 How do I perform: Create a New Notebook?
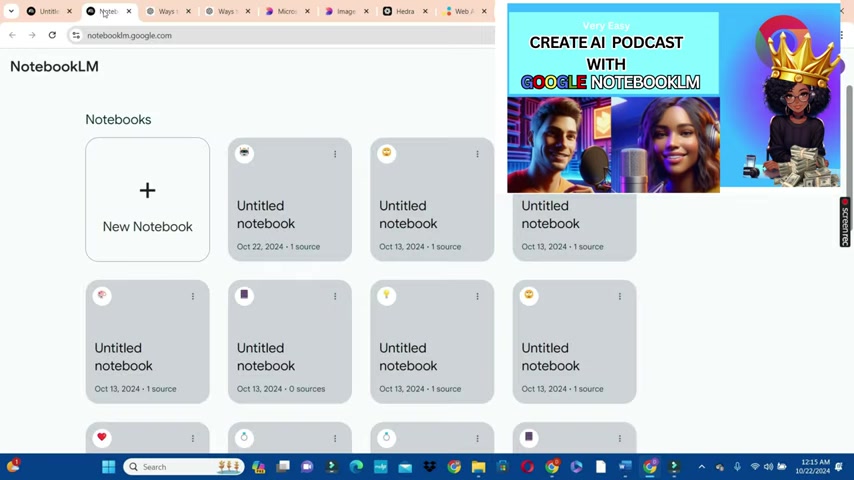pos(147,199)
